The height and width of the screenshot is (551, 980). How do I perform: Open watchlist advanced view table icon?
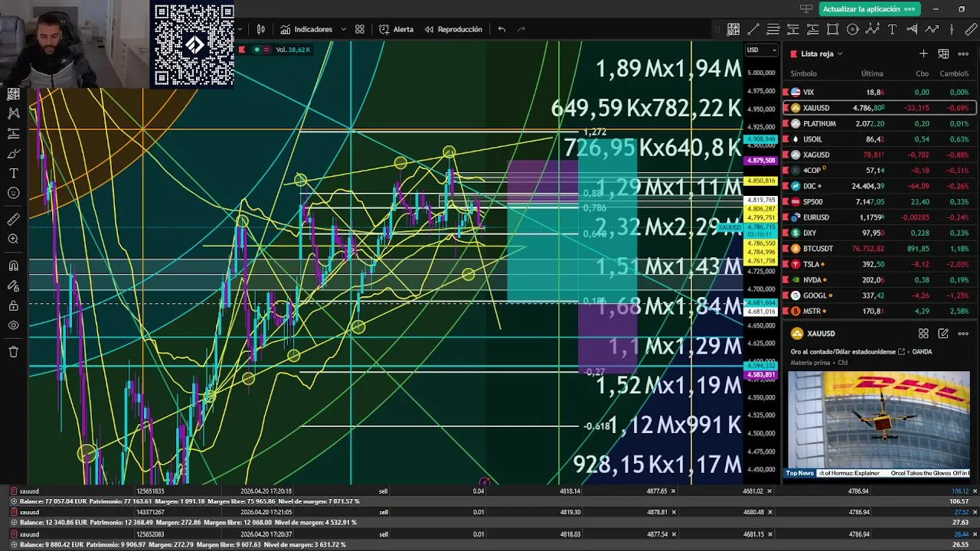943,54
